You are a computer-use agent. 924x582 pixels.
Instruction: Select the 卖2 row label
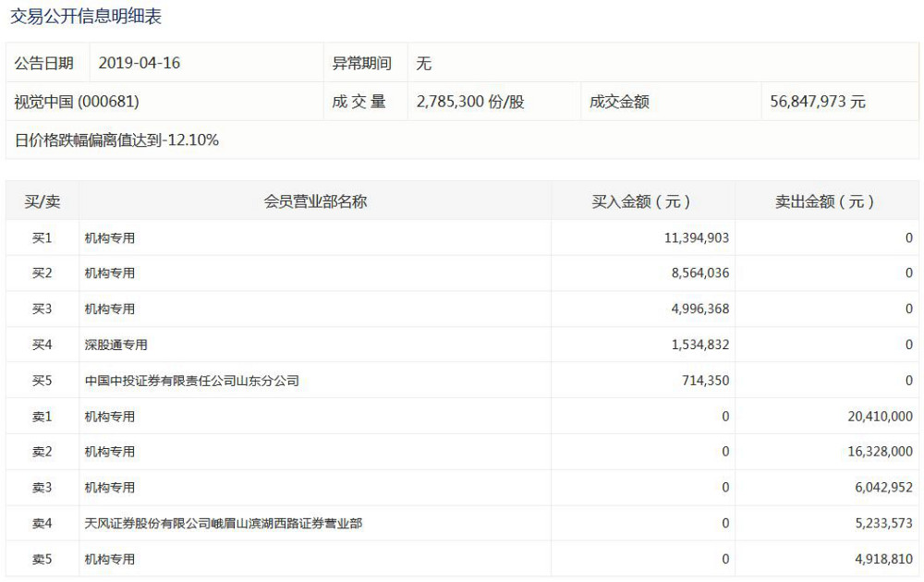(42, 452)
